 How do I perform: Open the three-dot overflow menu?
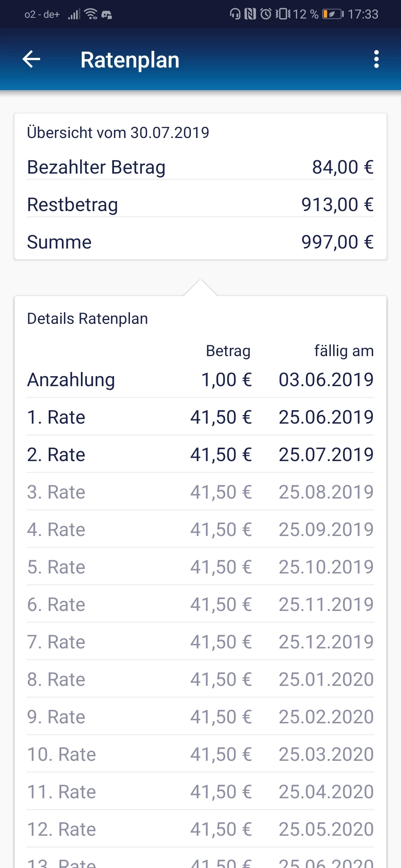(x=376, y=59)
